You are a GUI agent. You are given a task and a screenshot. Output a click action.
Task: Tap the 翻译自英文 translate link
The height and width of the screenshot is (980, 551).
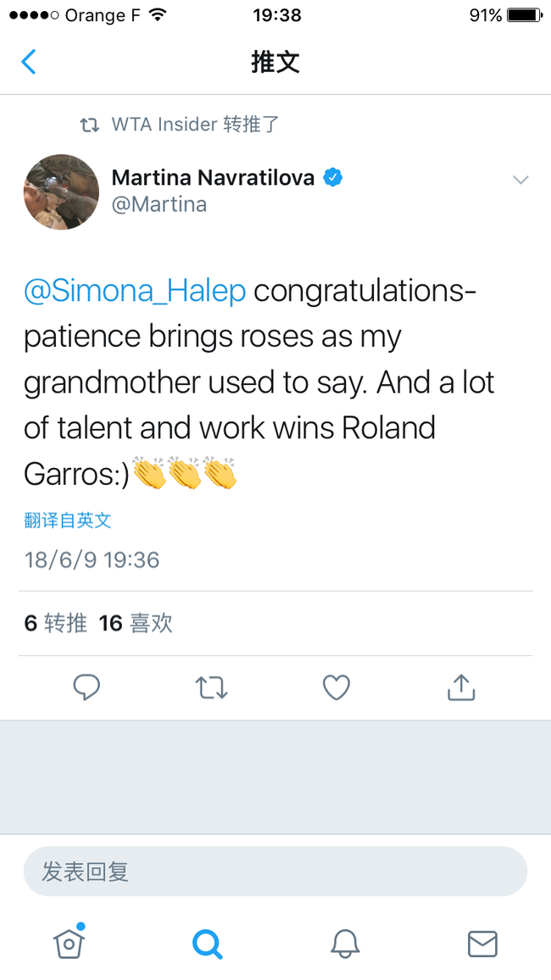68,520
